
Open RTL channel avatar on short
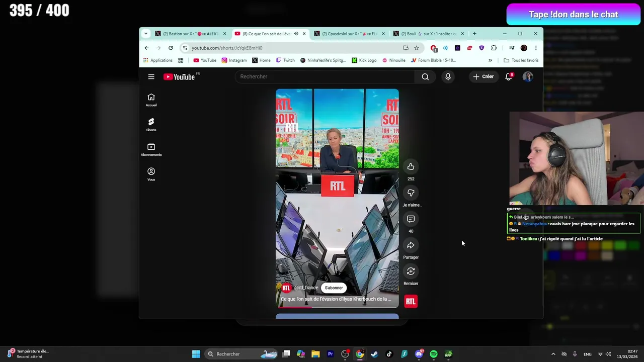tap(286, 288)
